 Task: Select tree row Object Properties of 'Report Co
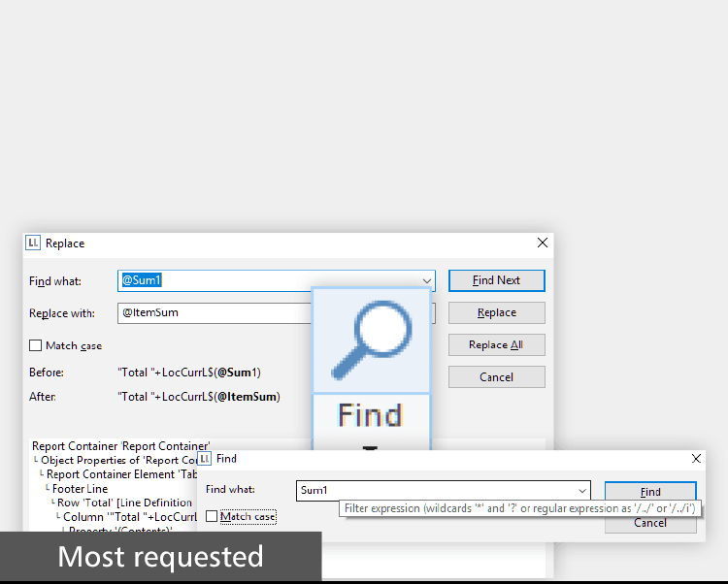[x=116, y=460]
